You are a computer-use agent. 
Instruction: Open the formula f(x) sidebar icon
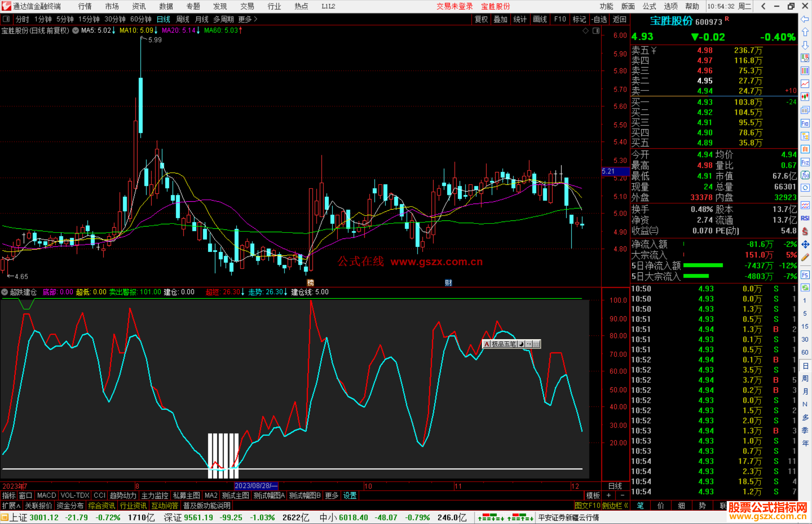tap(805, 175)
